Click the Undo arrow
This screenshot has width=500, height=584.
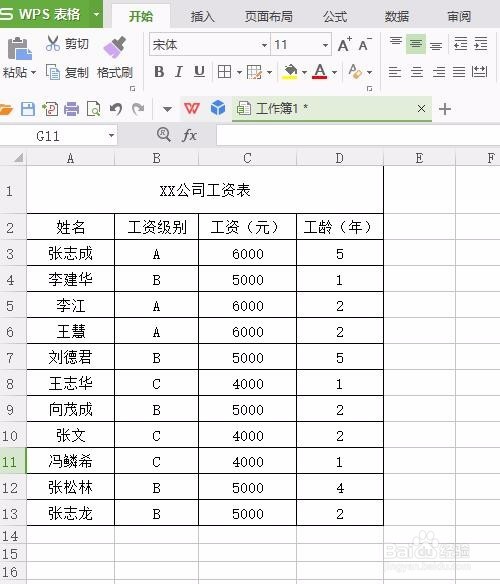tap(116, 109)
